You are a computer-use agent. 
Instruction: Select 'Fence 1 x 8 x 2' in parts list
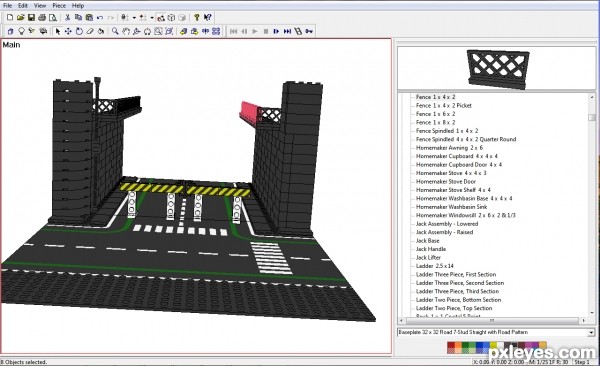tap(435, 123)
